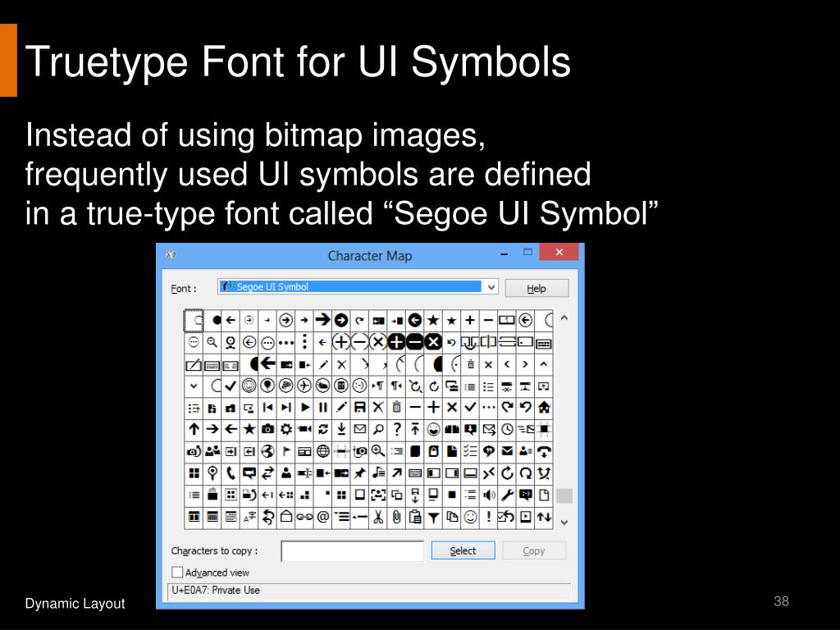Select the solid filled plus circle glyph
This screenshot has height=630, width=840.
[396, 342]
